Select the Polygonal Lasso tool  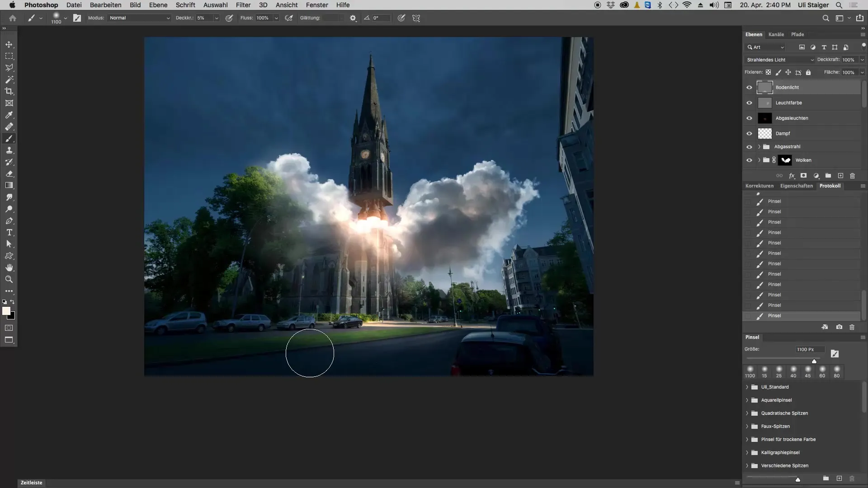coord(9,68)
